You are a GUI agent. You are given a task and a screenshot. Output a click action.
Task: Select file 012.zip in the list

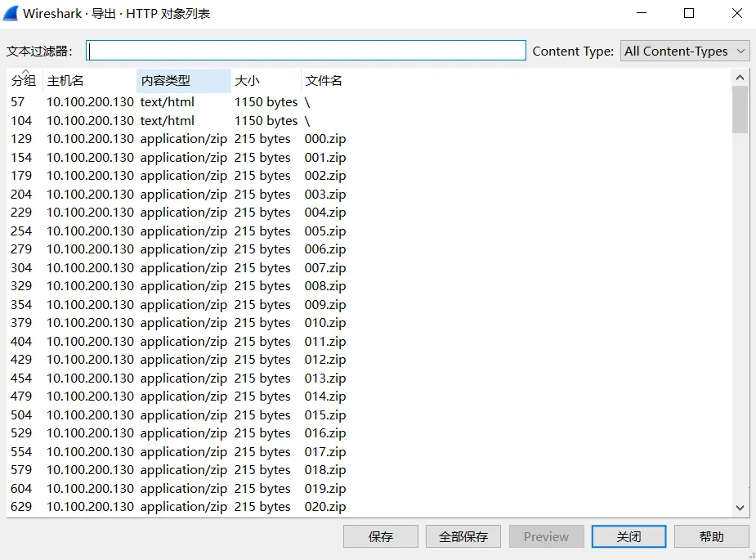[x=325, y=360]
